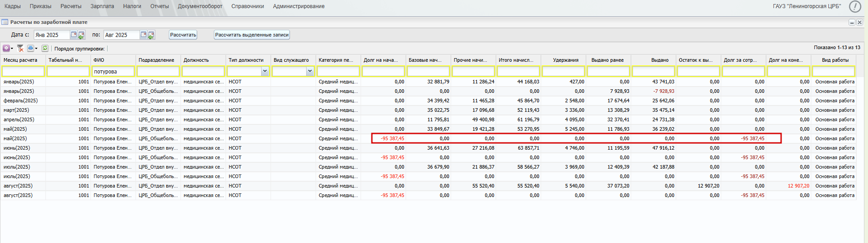
Task: Open the Документооборот menu
Action: pos(200,6)
